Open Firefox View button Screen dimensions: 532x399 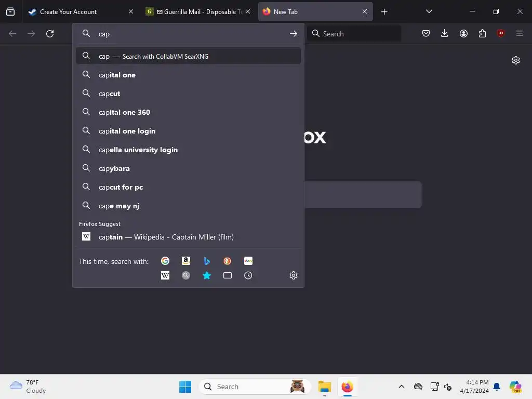[x=10, y=11]
